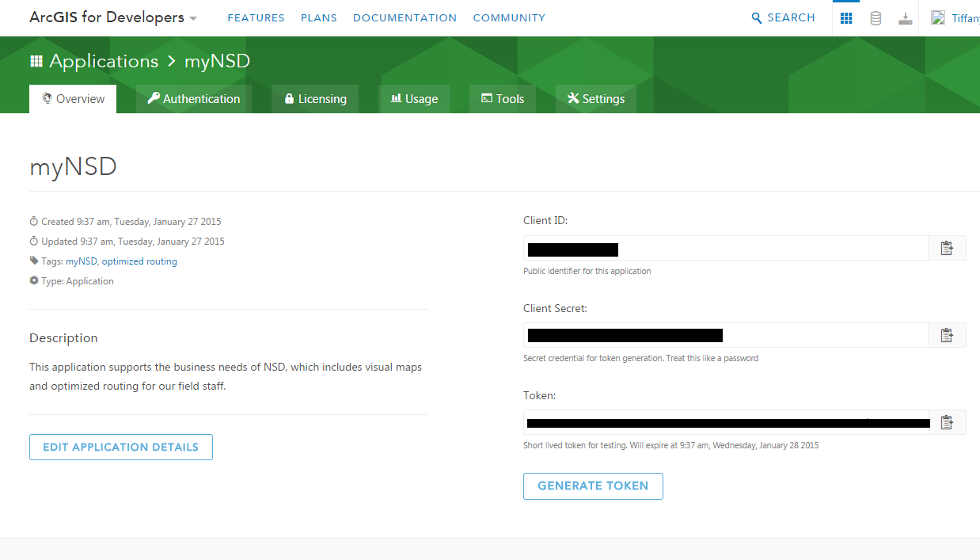Copy the Token to clipboard
Screen dimensions: 980x560
(x=947, y=422)
